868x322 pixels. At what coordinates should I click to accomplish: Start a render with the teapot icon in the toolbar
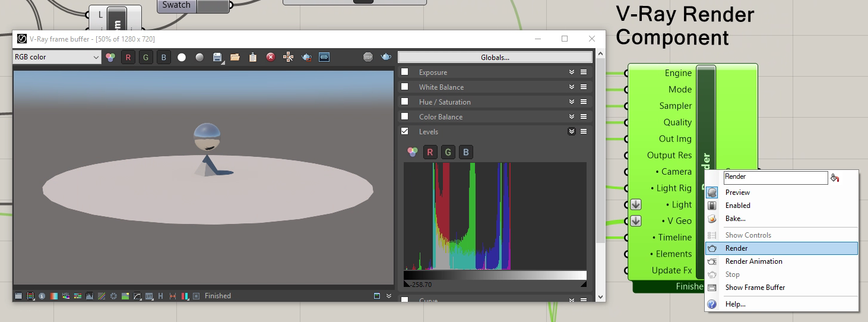coord(386,57)
